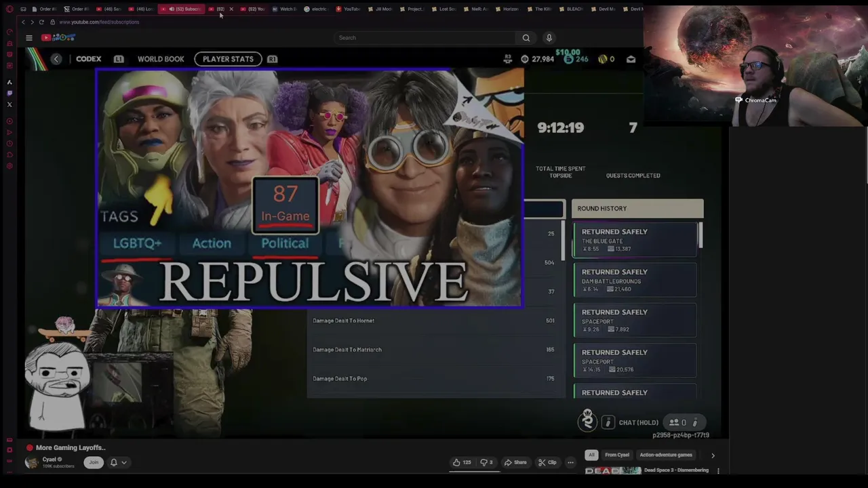Viewport: 868px width, 488px height.
Task: Select the Action-adventure games filter chip
Action: point(666,455)
